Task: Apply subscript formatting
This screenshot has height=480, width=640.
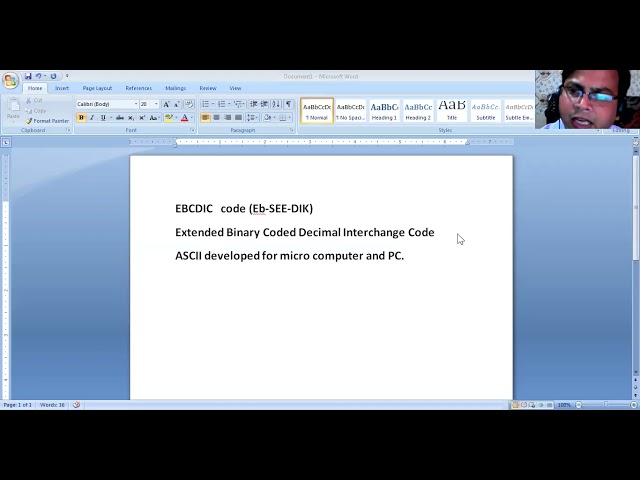Action: [x=131, y=118]
